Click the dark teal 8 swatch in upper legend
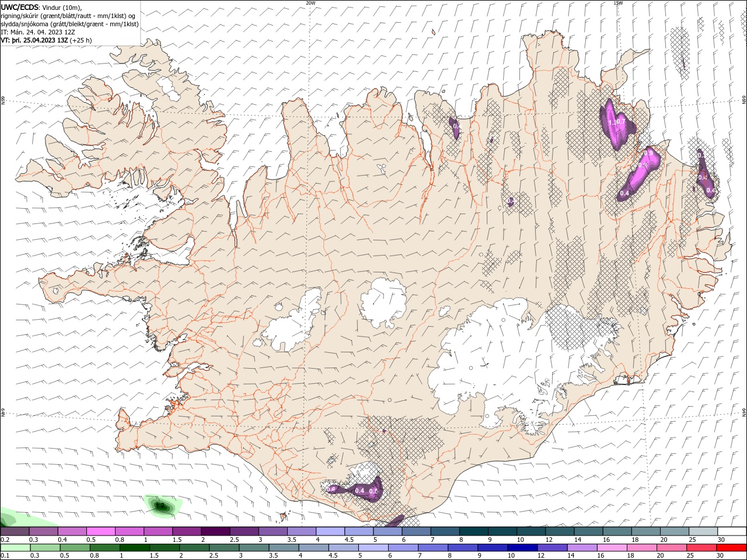 (x=474, y=531)
